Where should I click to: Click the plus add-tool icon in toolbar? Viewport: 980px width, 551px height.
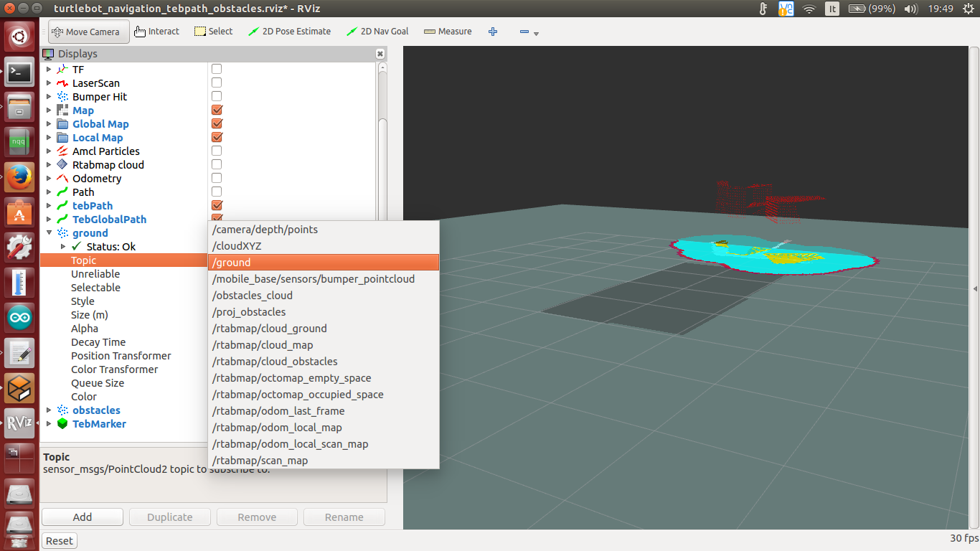(493, 32)
